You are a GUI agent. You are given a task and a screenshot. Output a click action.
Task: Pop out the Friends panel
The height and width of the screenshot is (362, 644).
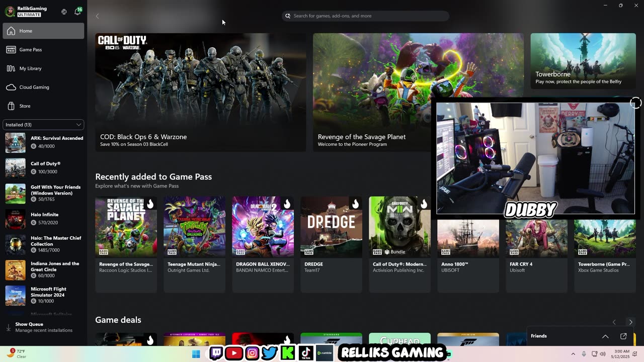tap(623, 336)
